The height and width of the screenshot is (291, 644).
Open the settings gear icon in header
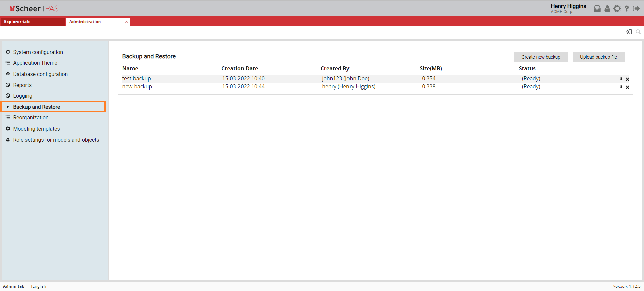pos(617,9)
